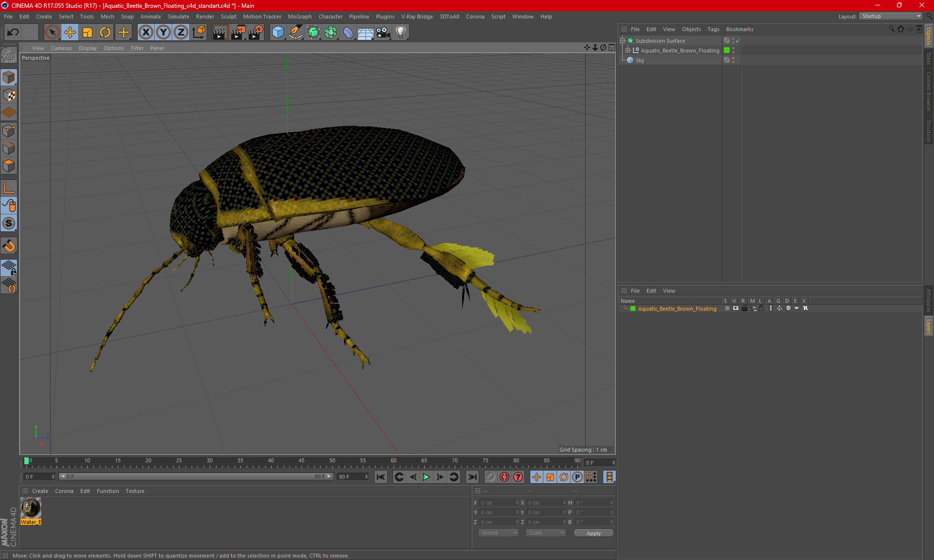Image resolution: width=934 pixels, height=560 pixels.
Task: Toggle coordinate system icon
Action: [198, 33]
